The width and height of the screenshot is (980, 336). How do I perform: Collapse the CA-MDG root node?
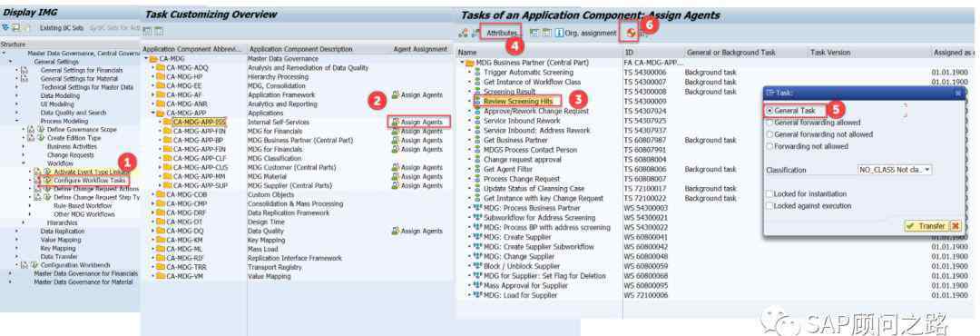coord(147,59)
